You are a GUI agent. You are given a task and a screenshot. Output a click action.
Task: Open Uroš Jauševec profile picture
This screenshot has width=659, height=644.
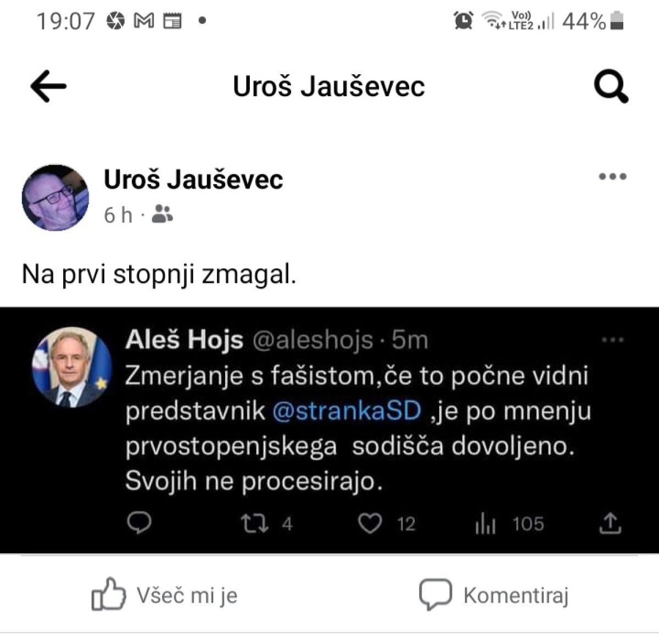(x=55, y=198)
